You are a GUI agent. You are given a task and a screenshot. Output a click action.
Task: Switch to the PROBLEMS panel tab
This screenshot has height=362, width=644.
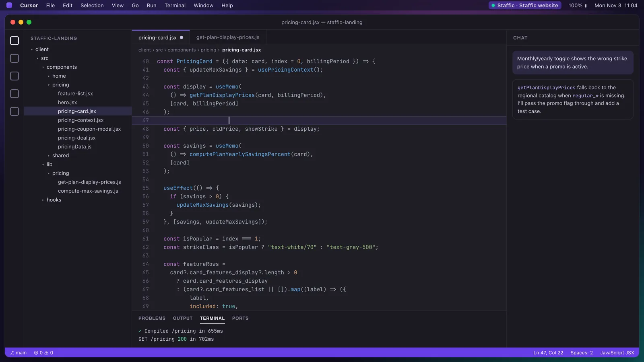(x=152, y=318)
